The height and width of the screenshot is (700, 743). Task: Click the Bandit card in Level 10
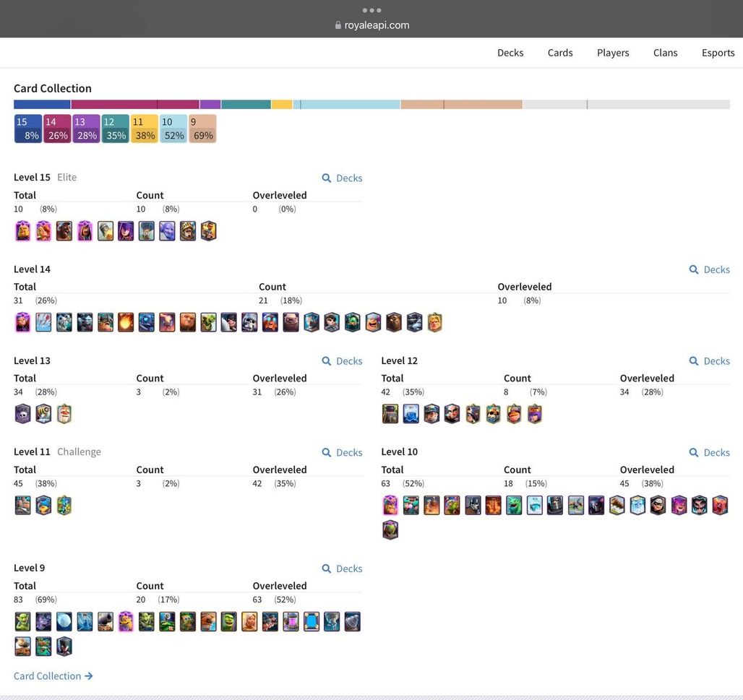tap(658, 506)
